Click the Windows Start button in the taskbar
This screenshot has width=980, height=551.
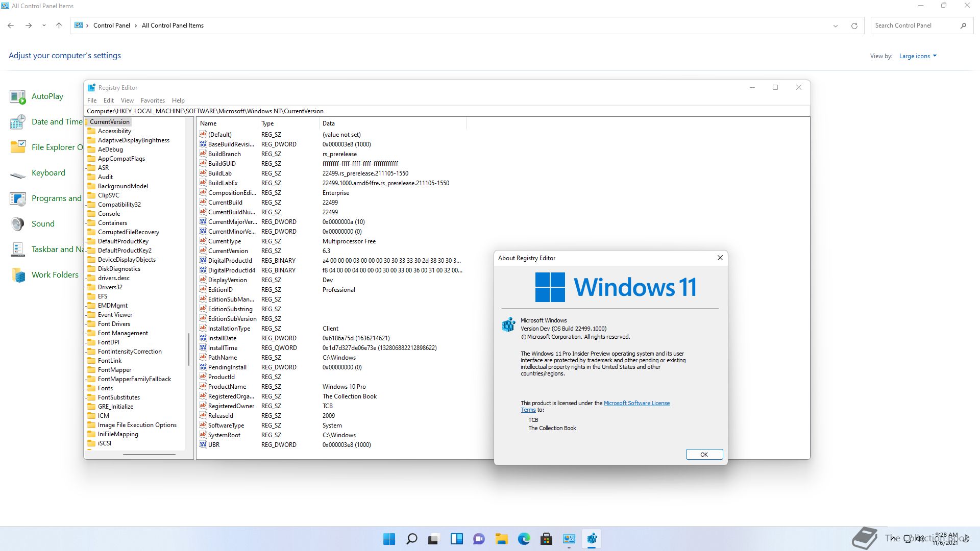click(x=389, y=539)
